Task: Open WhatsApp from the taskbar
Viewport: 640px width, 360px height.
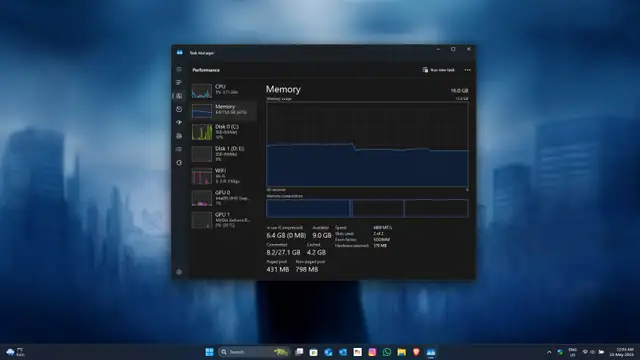Action: 387,352
